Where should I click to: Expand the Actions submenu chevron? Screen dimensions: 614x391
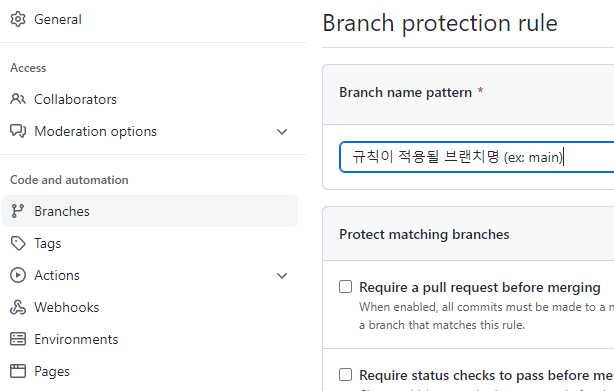pyautogui.click(x=282, y=276)
